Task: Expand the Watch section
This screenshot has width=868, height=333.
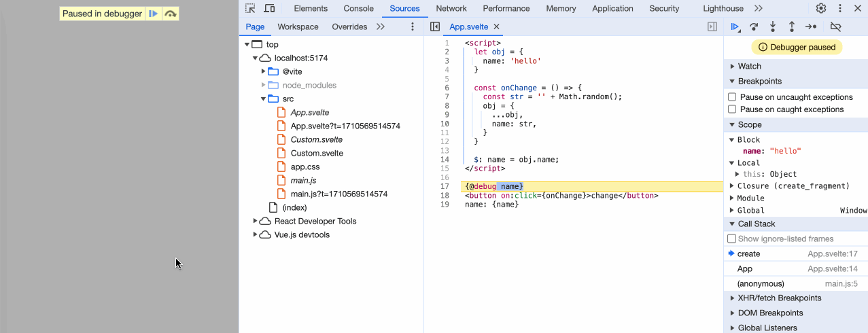Action: pyautogui.click(x=750, y=66)
